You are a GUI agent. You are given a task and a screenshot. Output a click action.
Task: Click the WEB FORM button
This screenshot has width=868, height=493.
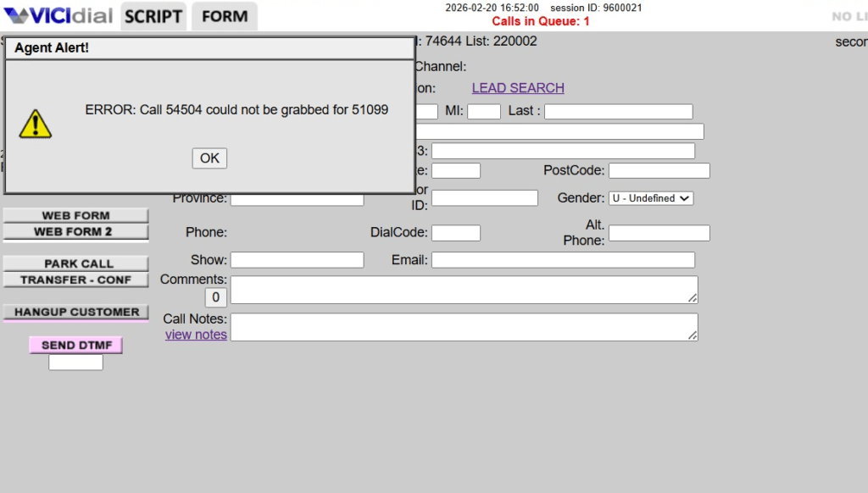[75, 215]
